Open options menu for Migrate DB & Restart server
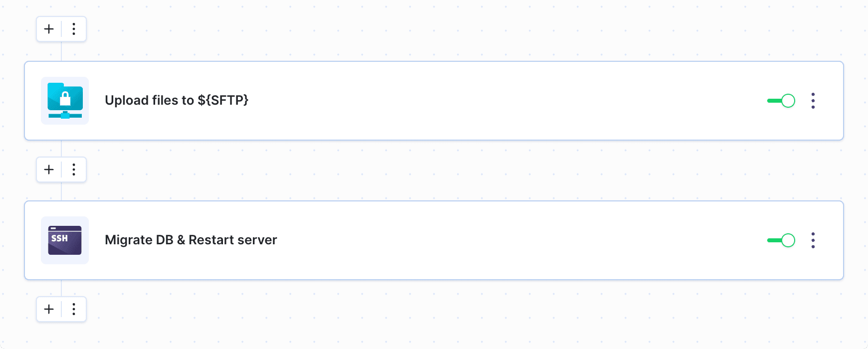Screen dimensions: 868x349 click(x=814, y=240)
